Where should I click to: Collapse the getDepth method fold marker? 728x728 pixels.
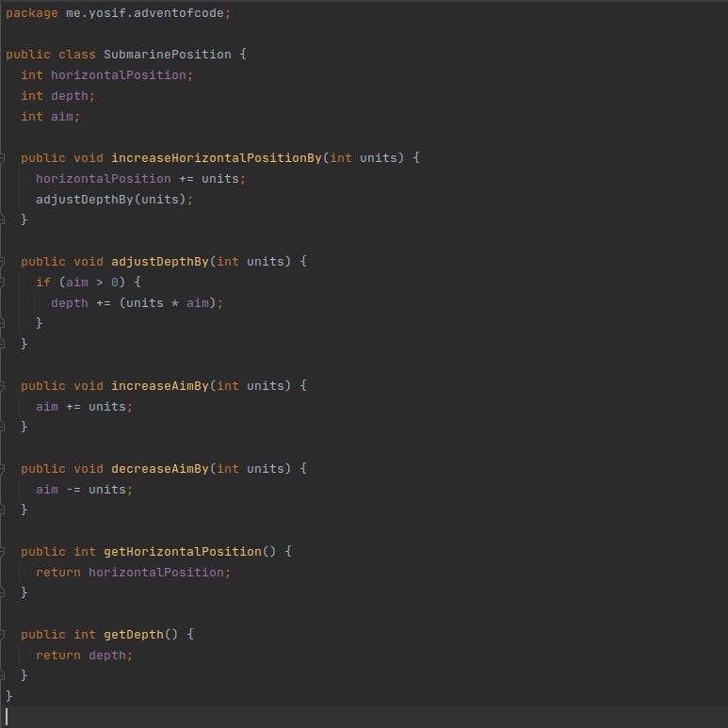(2, 635)
